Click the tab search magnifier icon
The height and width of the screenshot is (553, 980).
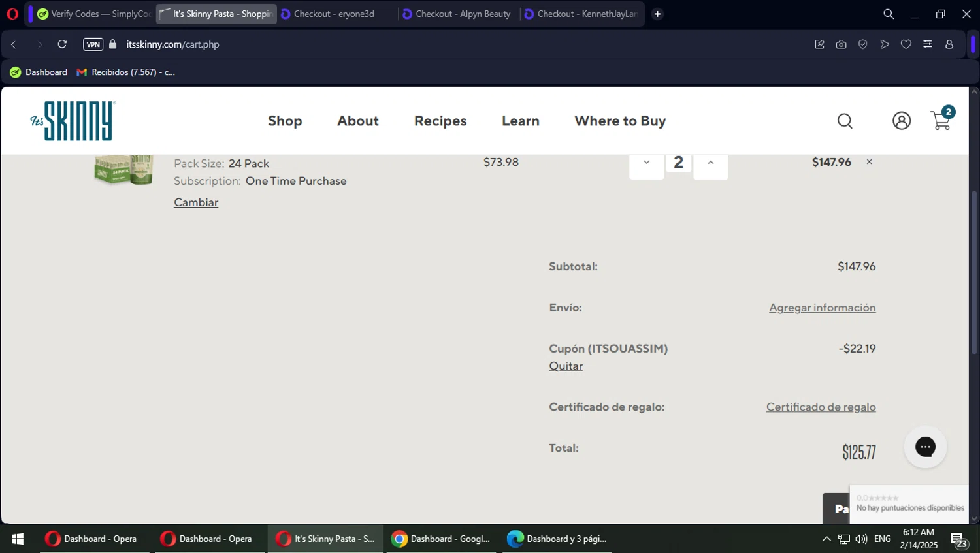(889, 14)
